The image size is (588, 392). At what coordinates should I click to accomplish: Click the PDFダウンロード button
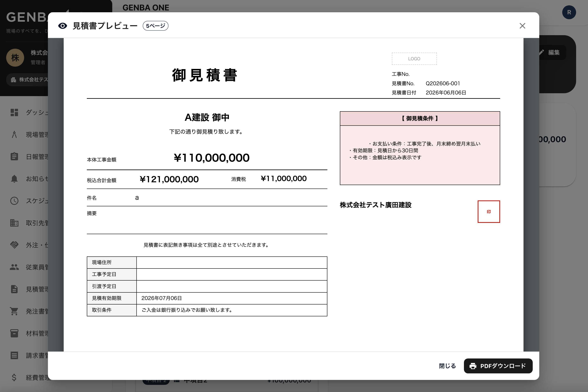pyautogui.click(x=498, y=366)
